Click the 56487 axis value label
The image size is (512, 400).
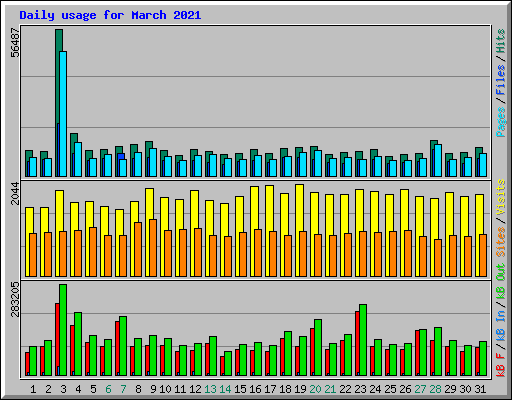(15, 43)
